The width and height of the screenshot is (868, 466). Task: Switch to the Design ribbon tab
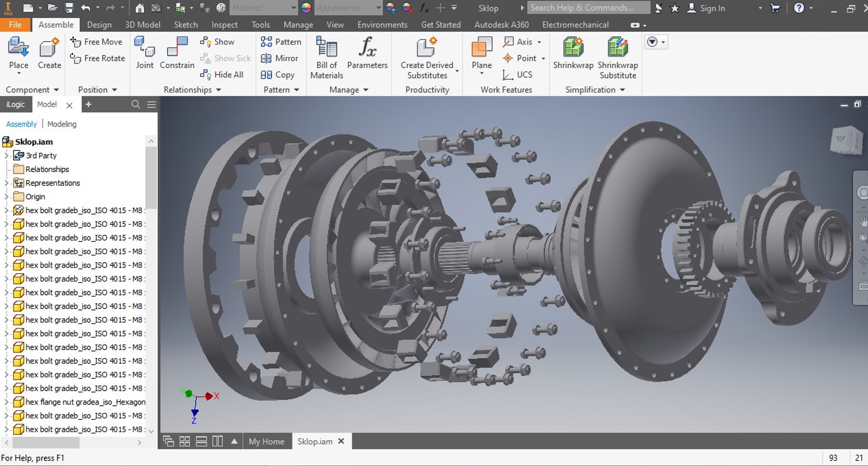[x=99, y=24]
